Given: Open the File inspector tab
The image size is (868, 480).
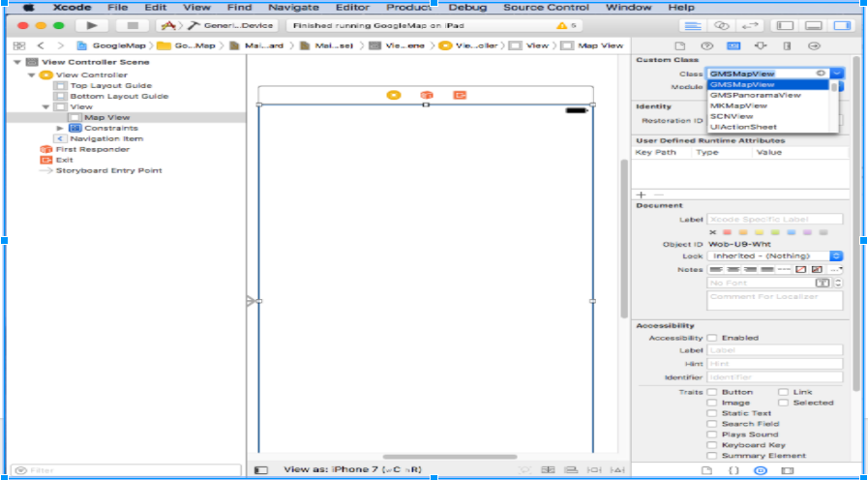Looking at the screenshot, I should 680,45.
